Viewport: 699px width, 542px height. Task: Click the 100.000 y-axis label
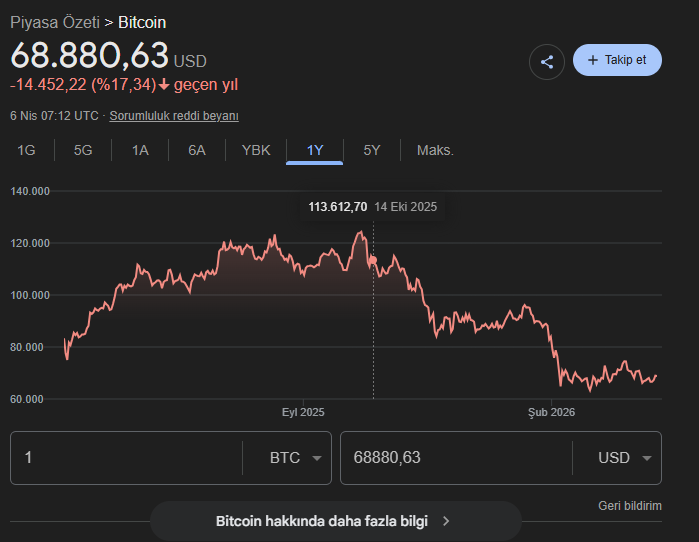coord(30,295)
